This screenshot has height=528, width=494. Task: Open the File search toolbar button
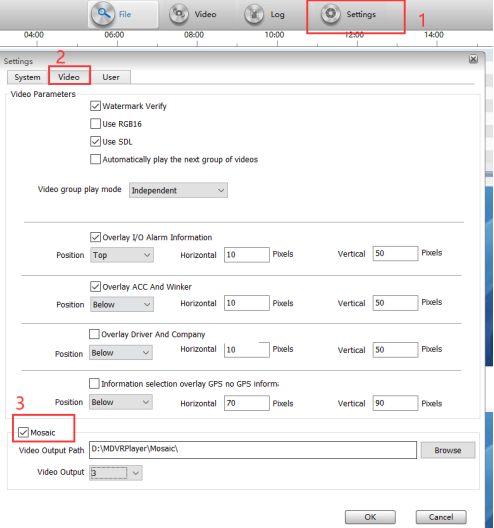pyautogui.click(x=123, y=14)
